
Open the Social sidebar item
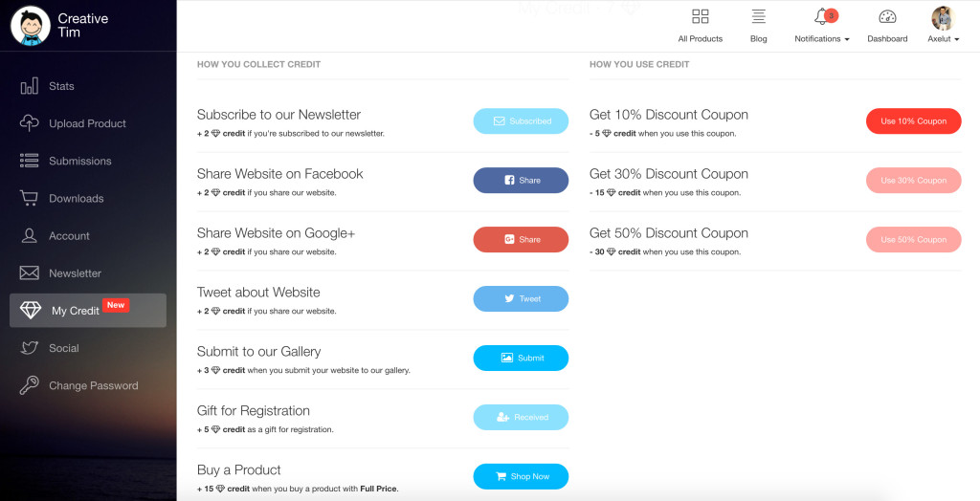click(64, 348)
